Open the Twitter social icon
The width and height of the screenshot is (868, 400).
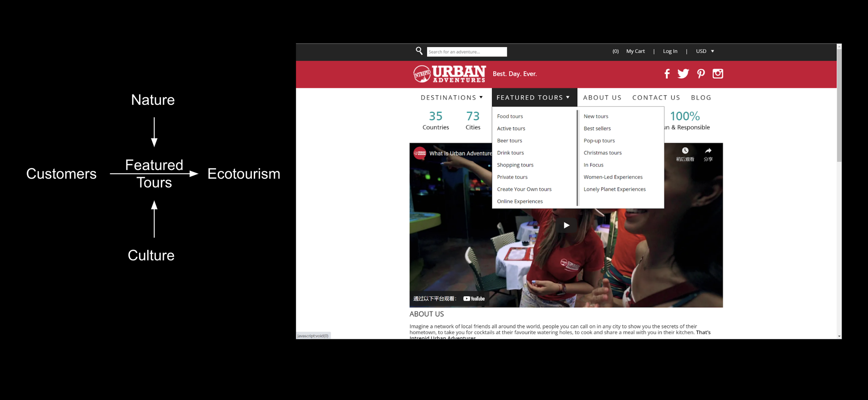[x=683, y=74]
